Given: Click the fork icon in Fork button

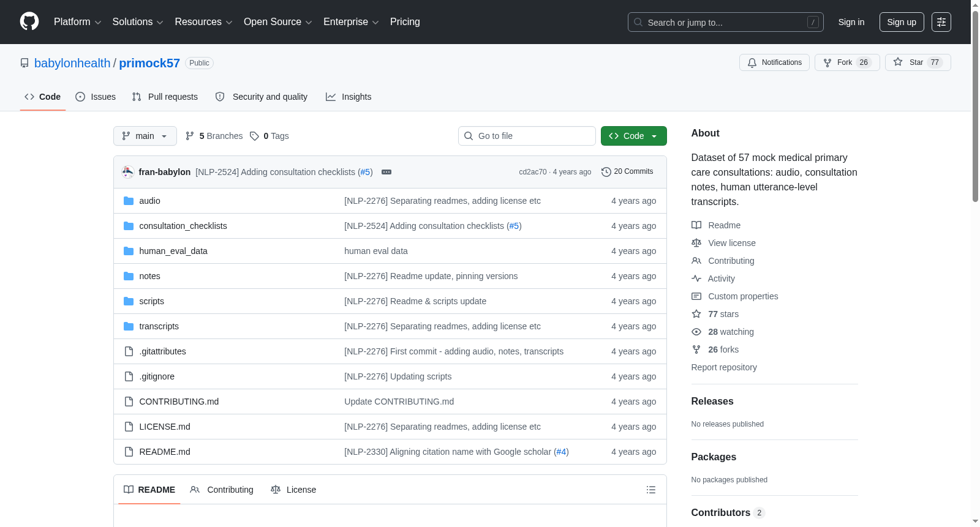Looking at the screenshot, I should pyautogui.click(x=827, y=62).
